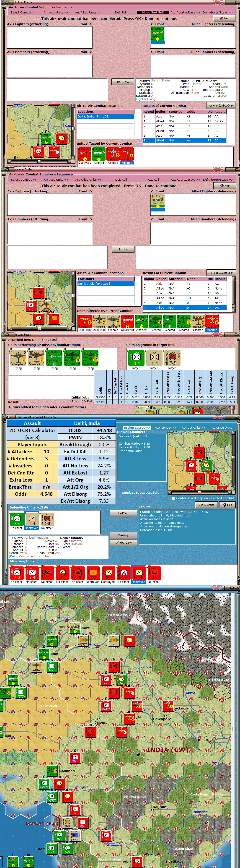This screenshot has width=240, height=868.
Task: Select Delhi, India location in F2A combat window
Action: coord(106,284)
